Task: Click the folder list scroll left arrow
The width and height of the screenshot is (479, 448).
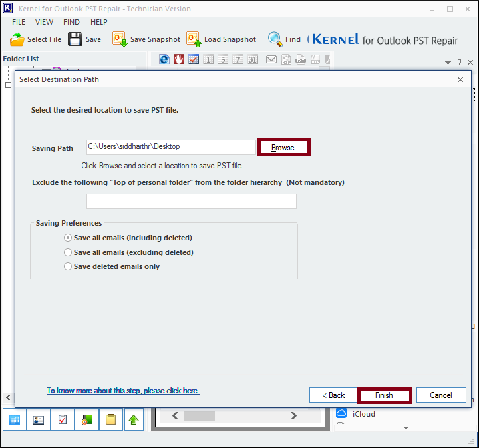Action: [x=8, y=397]
